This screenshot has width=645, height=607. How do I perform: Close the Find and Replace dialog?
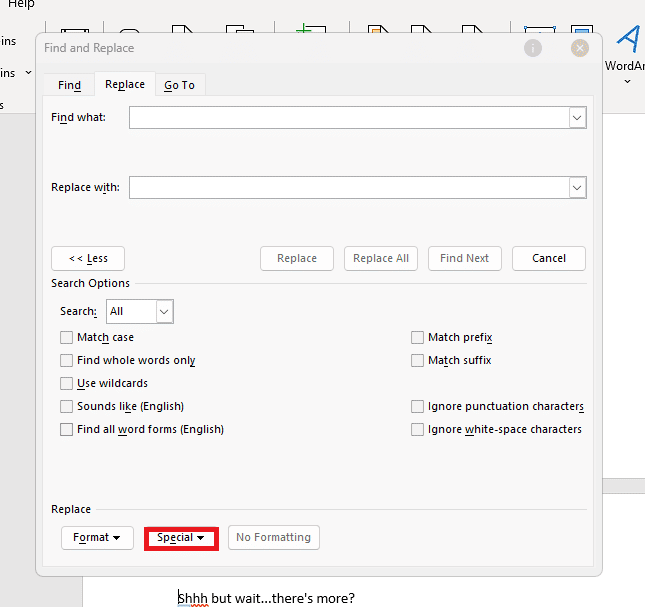pos(580,48)
